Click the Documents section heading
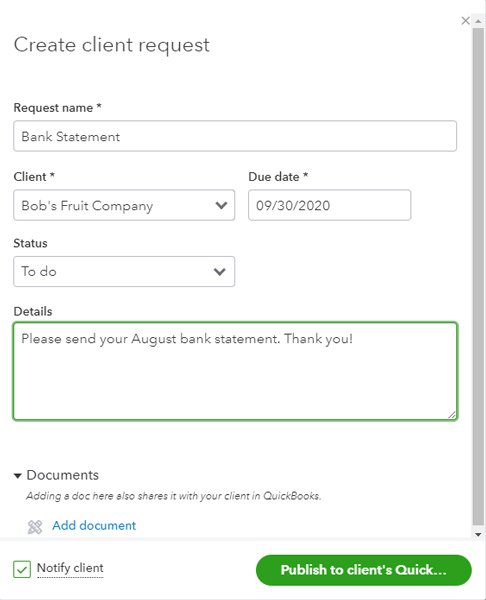Screen dimensions: 486x600 click(62, 475)
